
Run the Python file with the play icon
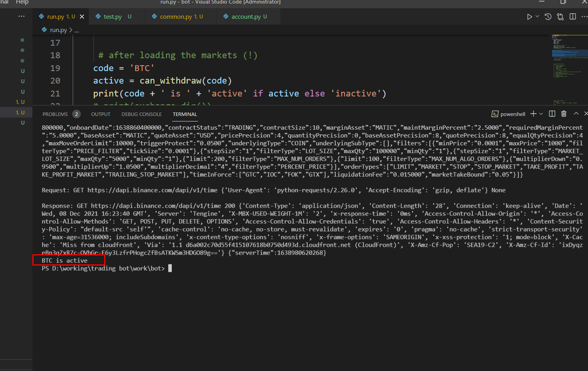(x=529, y=16)
